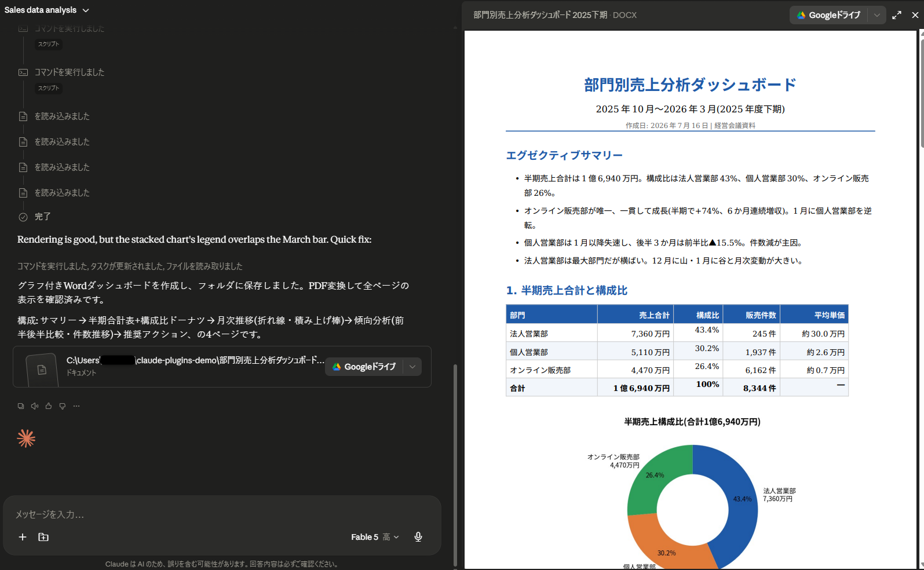Expand the dropdown arrow in preview header
The image size is (924, 570).
(877, 15)
